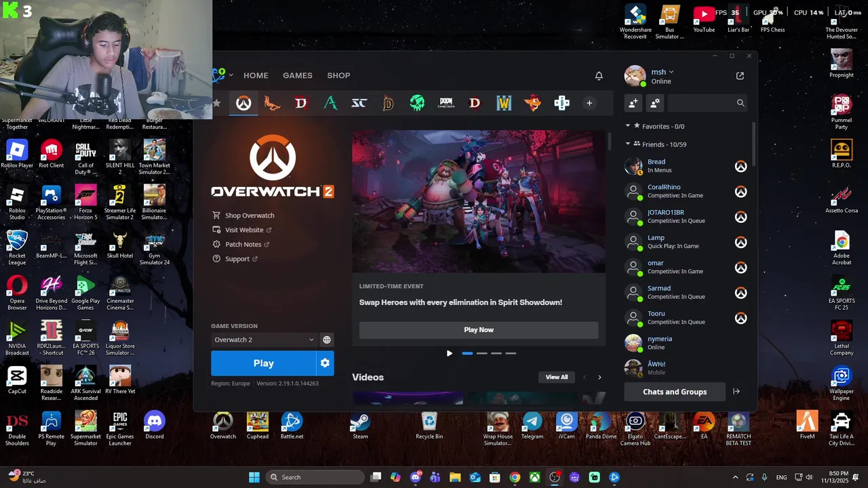Open Chats and Groups
868x488 pixels.
[x=675, y=392]
